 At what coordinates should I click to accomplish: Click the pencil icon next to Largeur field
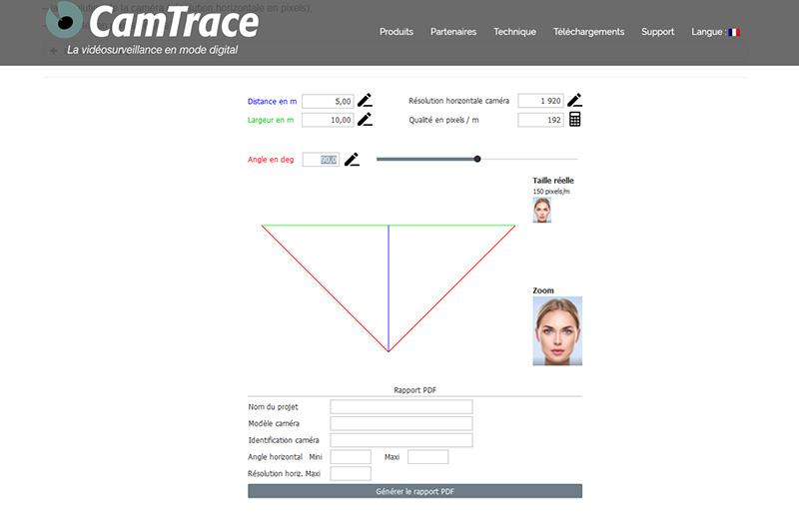tap(365, 119)
